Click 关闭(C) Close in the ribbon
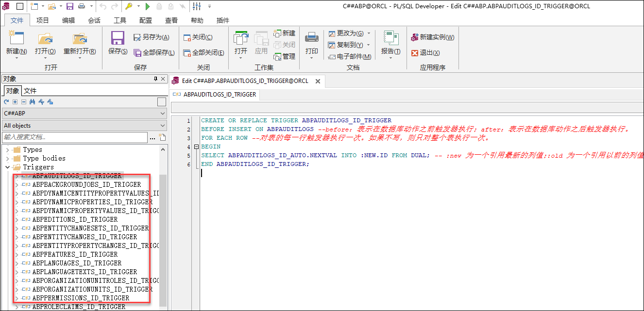Image resolution: width=644 pixels, height=311 pixels. click(198, 37)
